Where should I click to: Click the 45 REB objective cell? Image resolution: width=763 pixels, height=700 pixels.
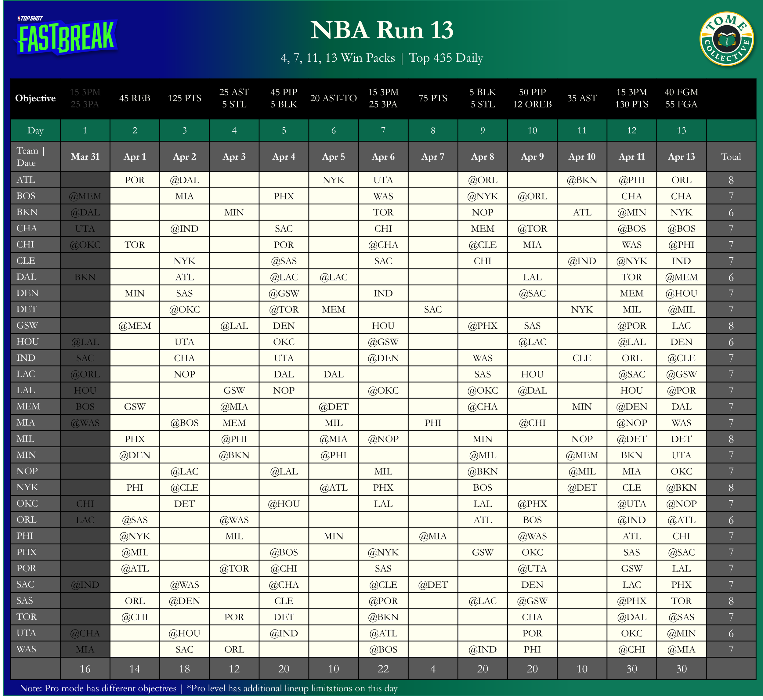(135, 99)
